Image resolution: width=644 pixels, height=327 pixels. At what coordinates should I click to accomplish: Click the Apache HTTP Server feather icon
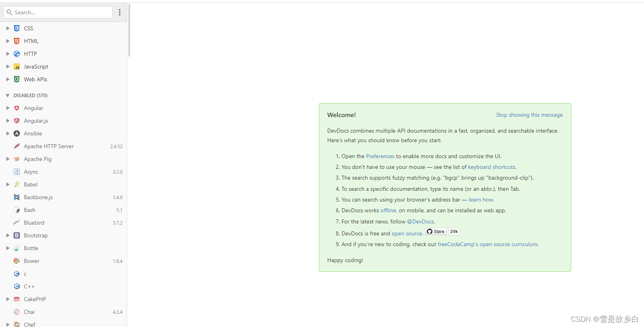(x=17, y=146)
